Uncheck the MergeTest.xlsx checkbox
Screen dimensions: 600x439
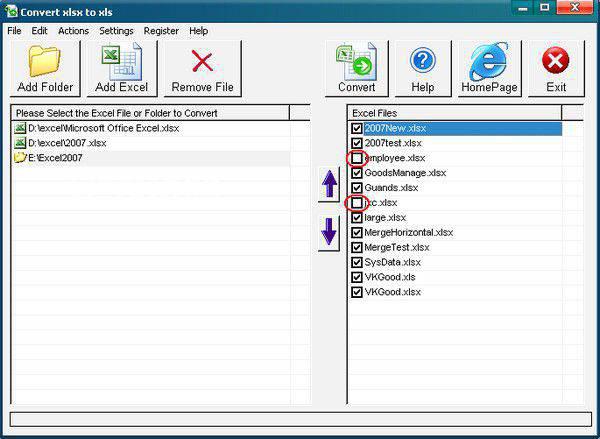357,248
